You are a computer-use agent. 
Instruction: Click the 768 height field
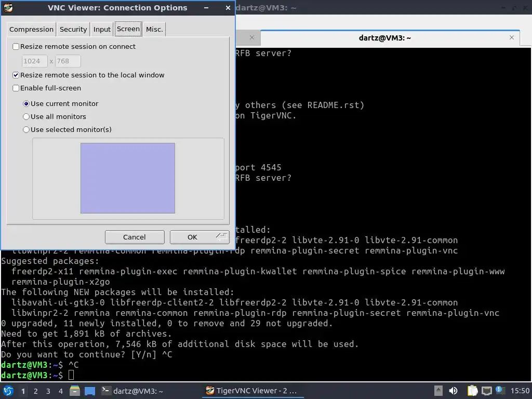click(x=68, y=61)
